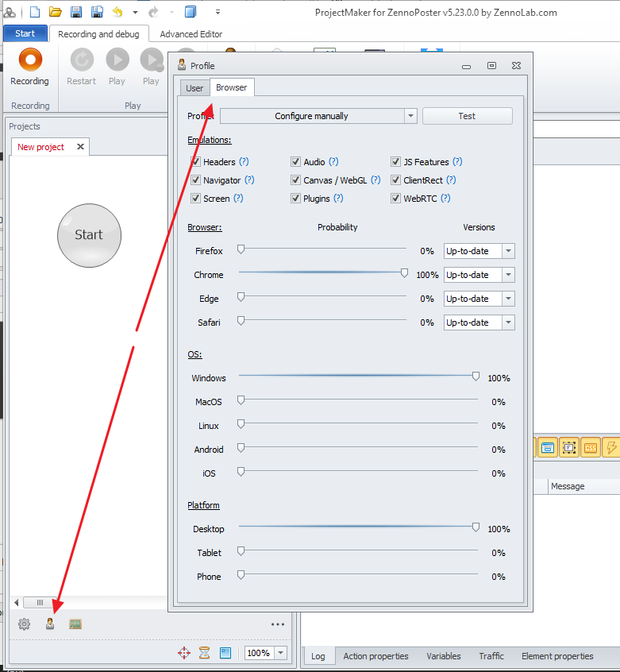
Task: Expand the Chrome versions dropdown
Action: point(508,275)
